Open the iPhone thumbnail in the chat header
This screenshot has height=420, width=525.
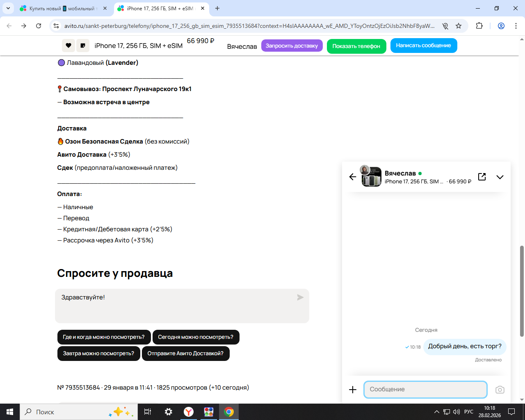point(372,177)
